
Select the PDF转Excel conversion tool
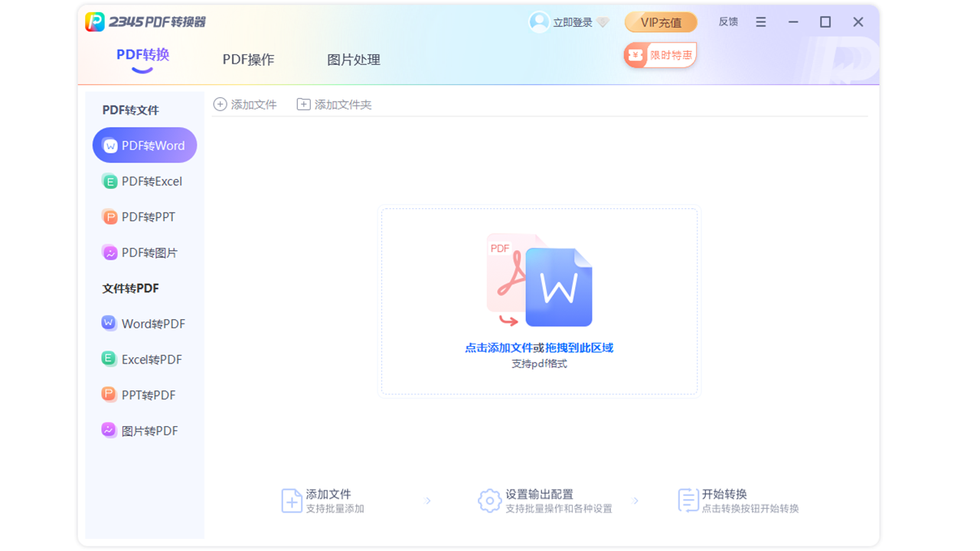click(145, 181)
